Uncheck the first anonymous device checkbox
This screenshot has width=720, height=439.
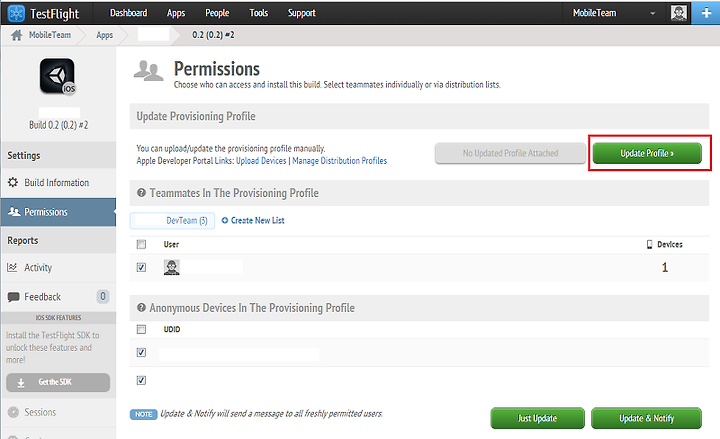(x=141, y=352)
